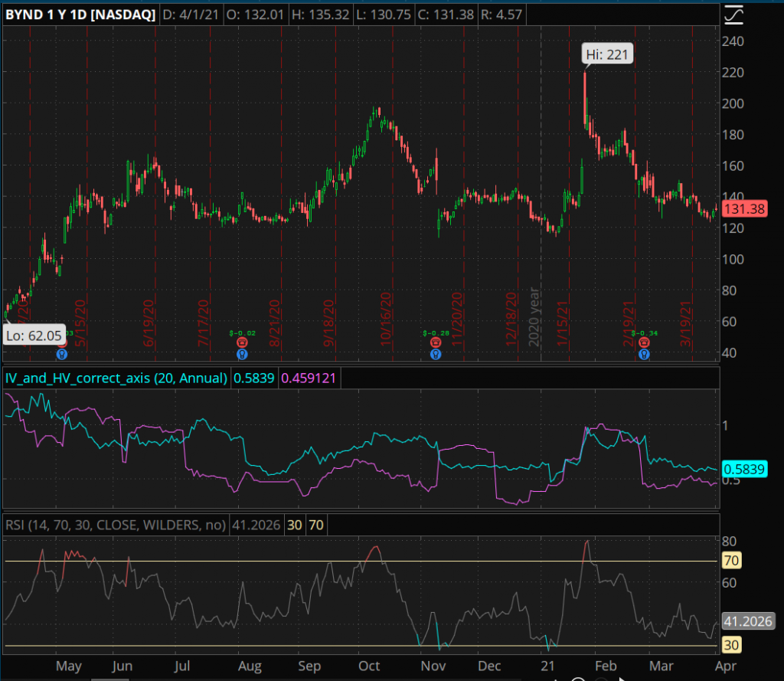Click the 70 value in RSI header
784x681 pixels.
[x=316, y=525]
